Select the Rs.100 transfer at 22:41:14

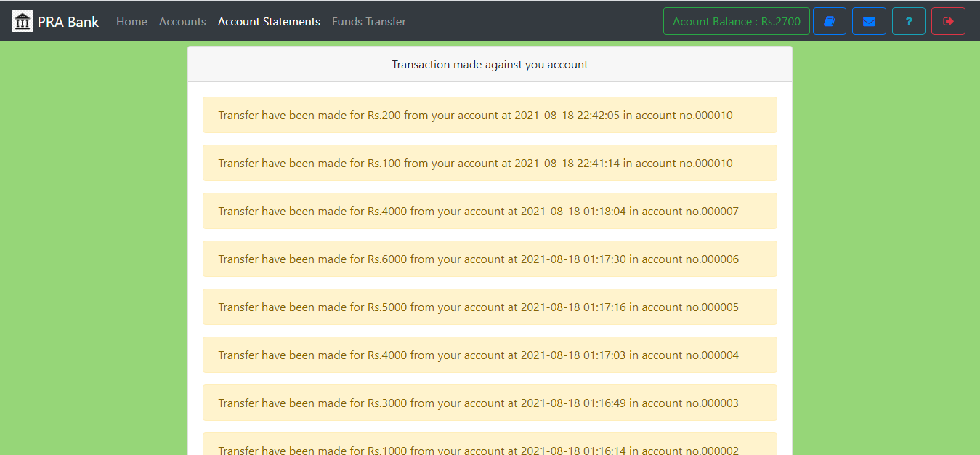(x=490, y=163)
